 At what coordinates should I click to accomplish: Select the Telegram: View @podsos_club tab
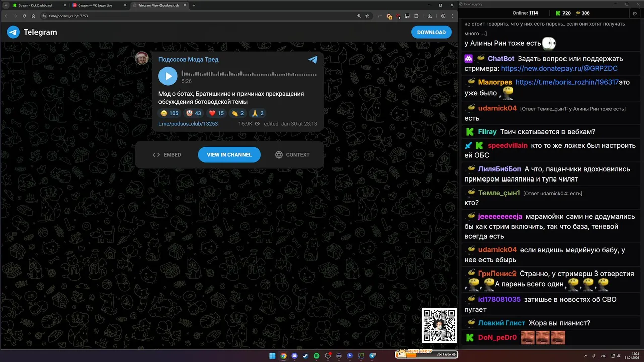point(159,5)
